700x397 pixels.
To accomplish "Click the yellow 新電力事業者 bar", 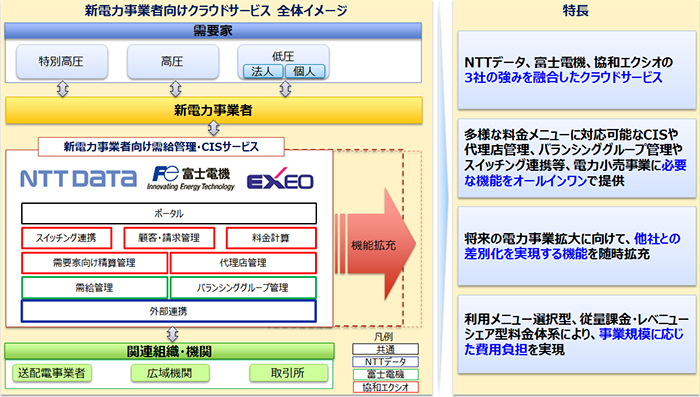I will pyautogui.click(x=214, y=110).
